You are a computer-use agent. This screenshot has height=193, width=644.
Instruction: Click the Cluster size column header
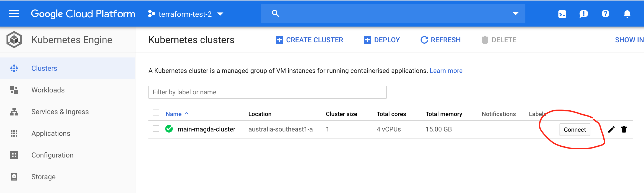coord(341,114)
